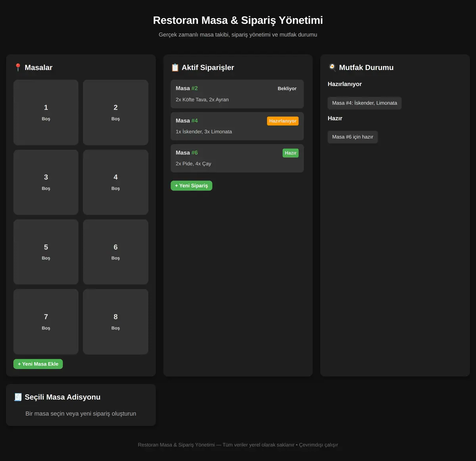Click the receipt icon beside Seçili Masa Adisyonu
This screenshot has width=476, height=461.
point(18,397)
